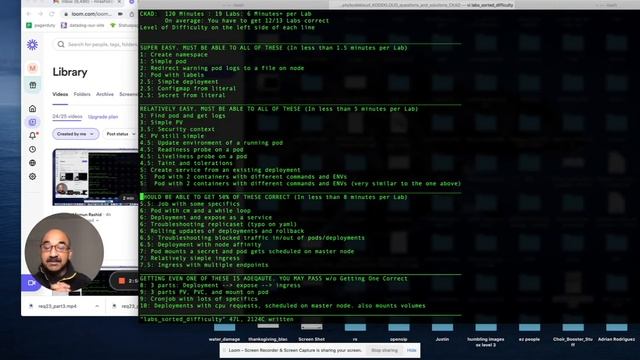This screenshot has width=640, height=360.
Task: Open the water_damage desktop folder
Action: tap(224, 333)
